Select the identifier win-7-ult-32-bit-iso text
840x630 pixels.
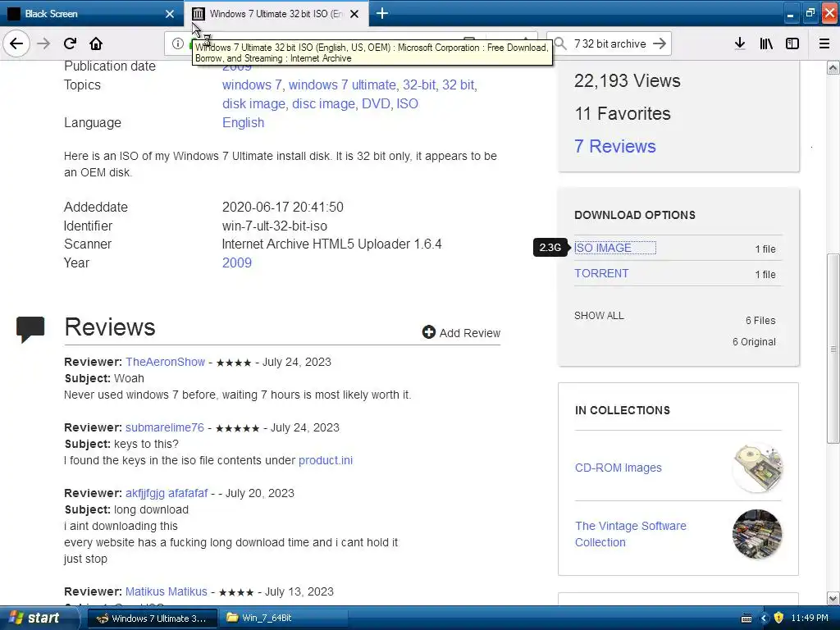point(274,226)
